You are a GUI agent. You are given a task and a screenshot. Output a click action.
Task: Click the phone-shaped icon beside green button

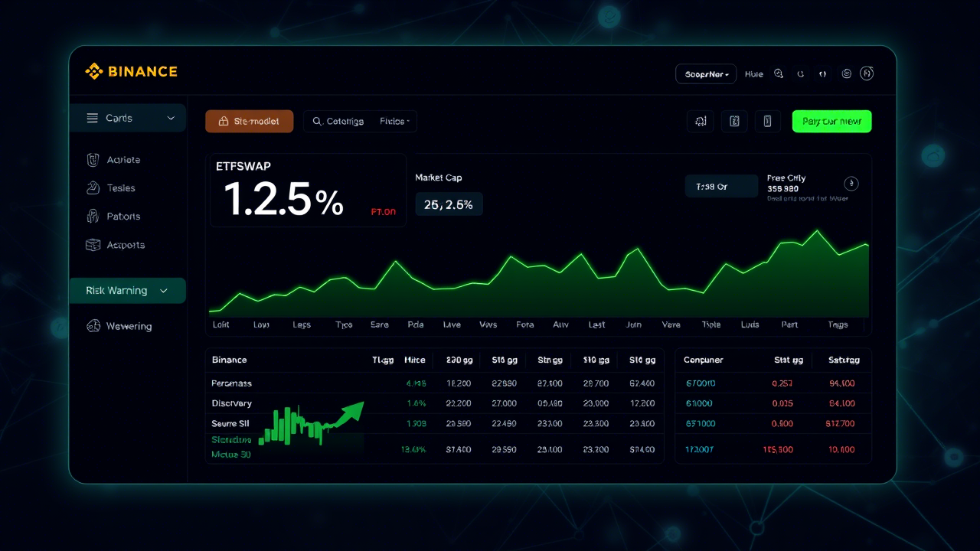coord(767,121)
